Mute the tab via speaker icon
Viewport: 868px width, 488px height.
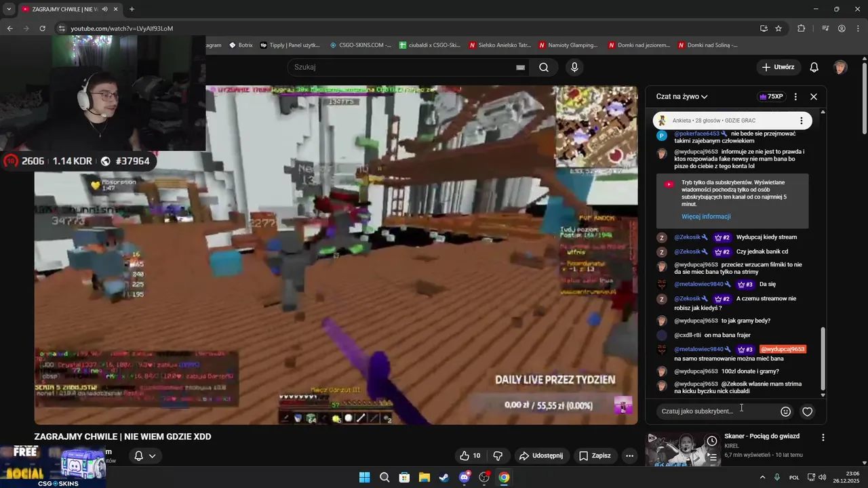pos(104,9)
